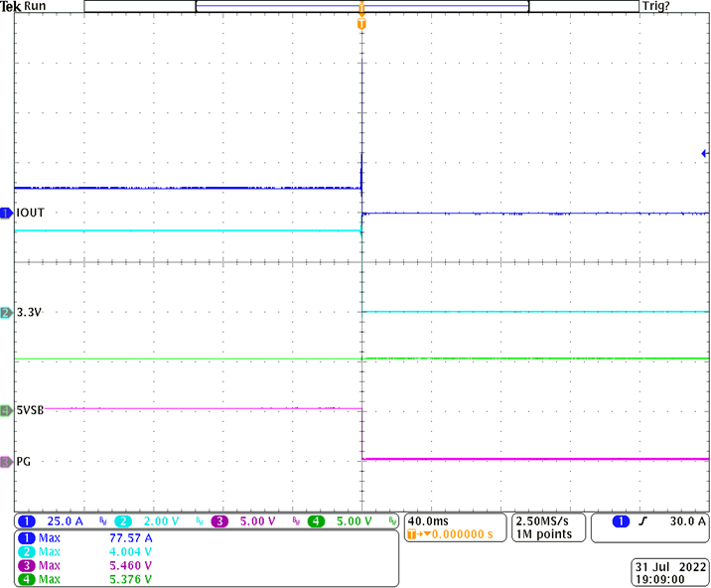Click the channel 1 IOUT ground marker
The height and width of the screenshot is (588, 711).
click(6, 213)
